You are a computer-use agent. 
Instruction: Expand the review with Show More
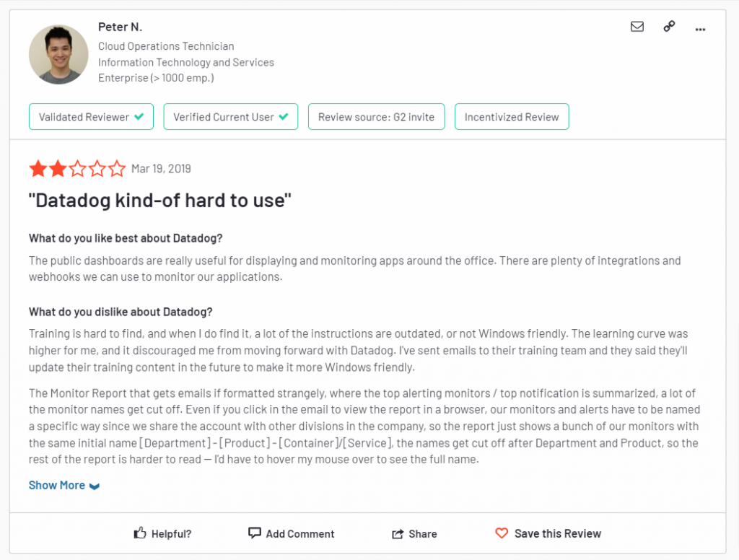(x=57, y=485)
